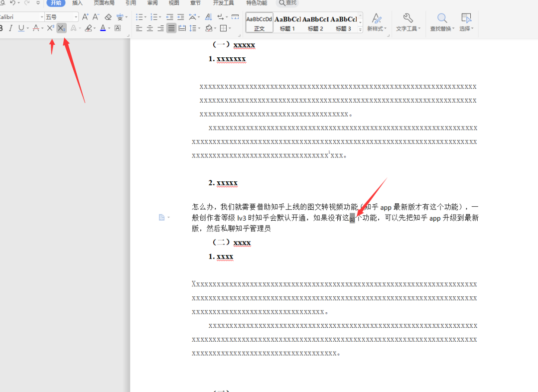Click the decrease indent icon

tap(170, 17)
